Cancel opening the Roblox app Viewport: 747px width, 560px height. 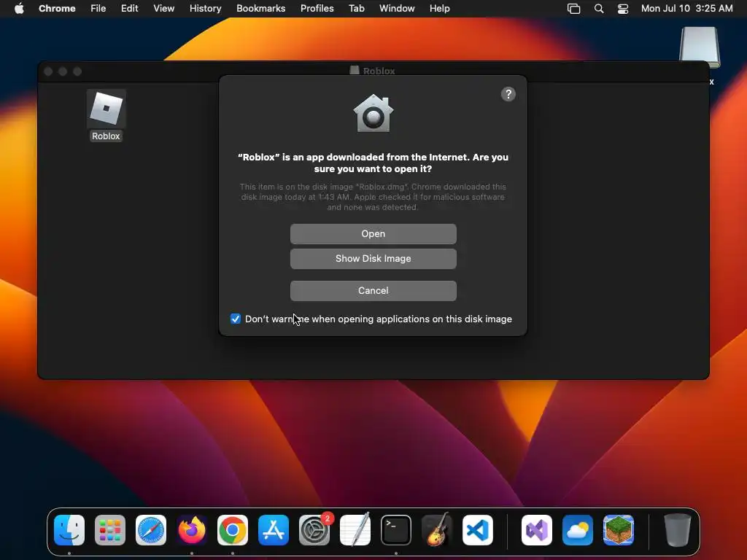tap(373, 290)
